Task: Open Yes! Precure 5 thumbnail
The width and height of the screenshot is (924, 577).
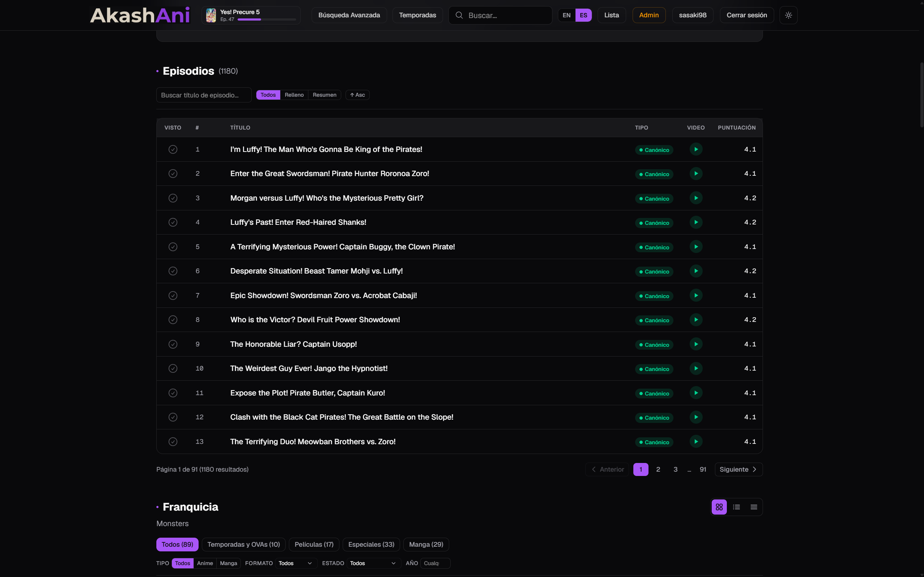Action: point(211,15)
